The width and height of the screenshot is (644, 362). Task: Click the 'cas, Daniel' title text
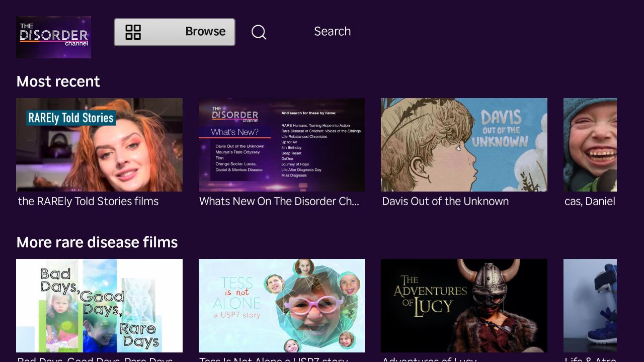(x=590, y=202)
